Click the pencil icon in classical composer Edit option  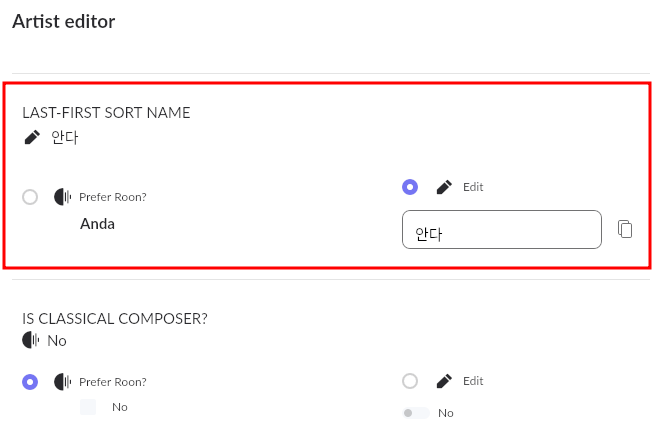(445, 381)
